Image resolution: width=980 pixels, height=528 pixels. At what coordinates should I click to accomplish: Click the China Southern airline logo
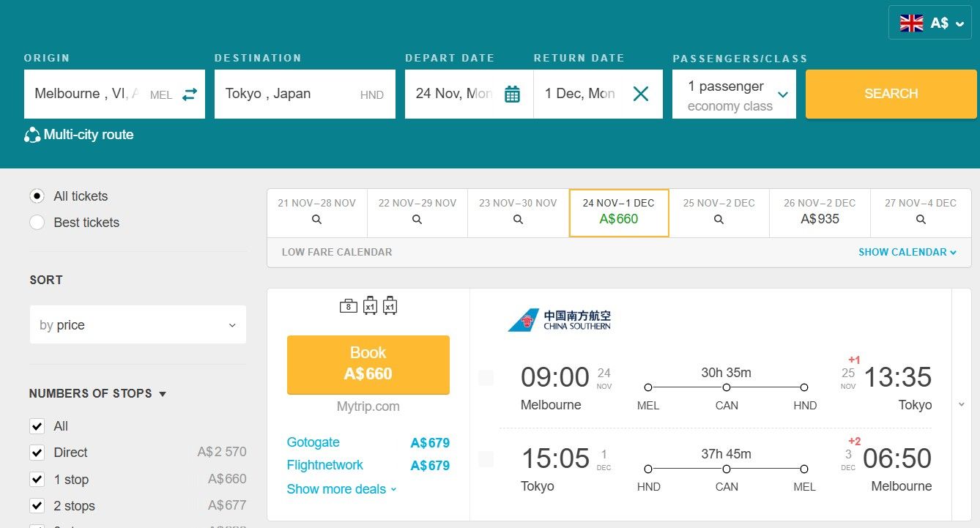tap(560, 319)
